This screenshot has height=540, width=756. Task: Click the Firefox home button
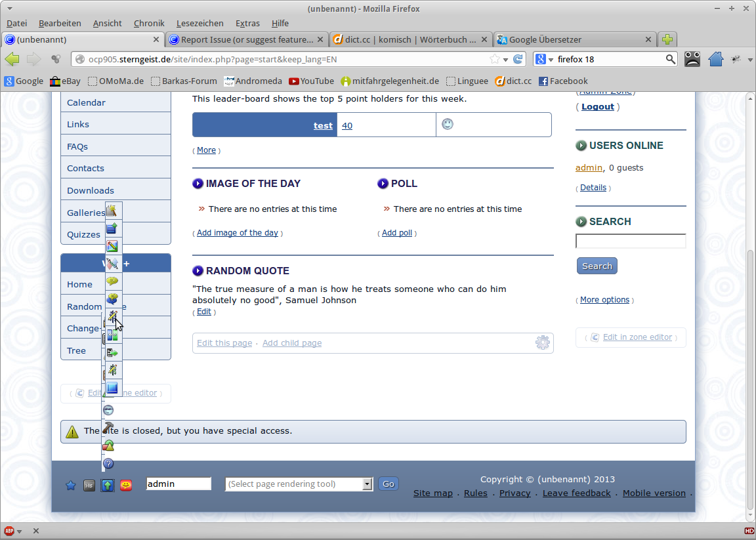click(715, 59)
